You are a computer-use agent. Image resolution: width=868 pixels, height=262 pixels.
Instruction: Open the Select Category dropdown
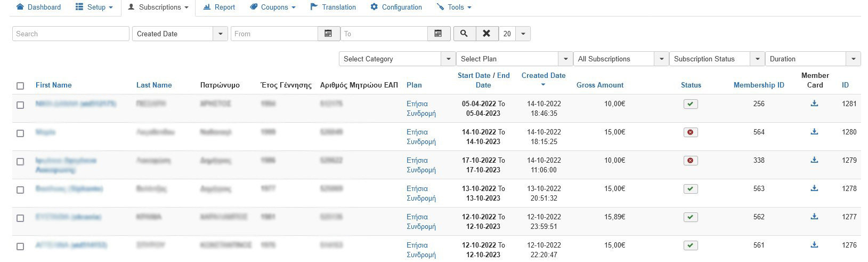[397, 59]
